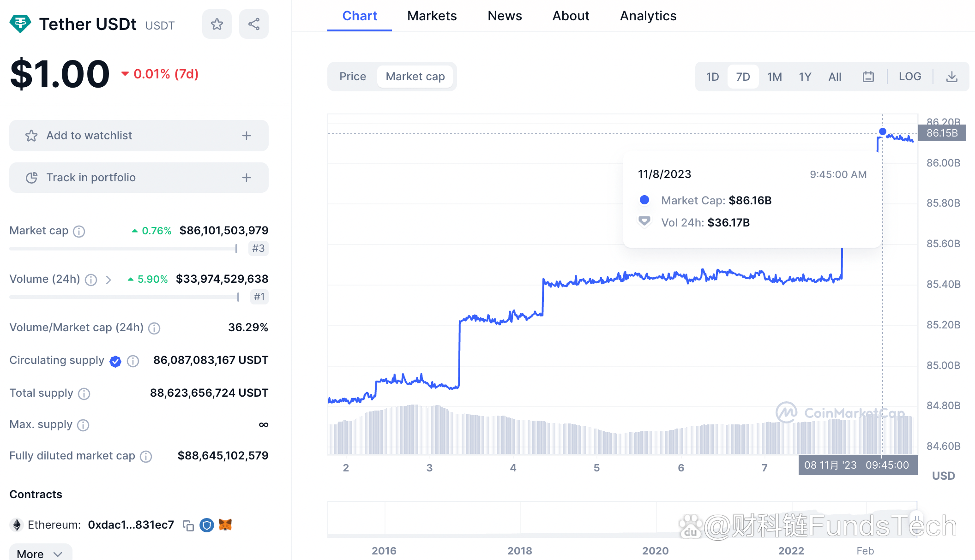Open the Analytics tab
Image resolution: width=975 pixels, height=560 pixels.
pyautogui.click(x=646, y=15)
